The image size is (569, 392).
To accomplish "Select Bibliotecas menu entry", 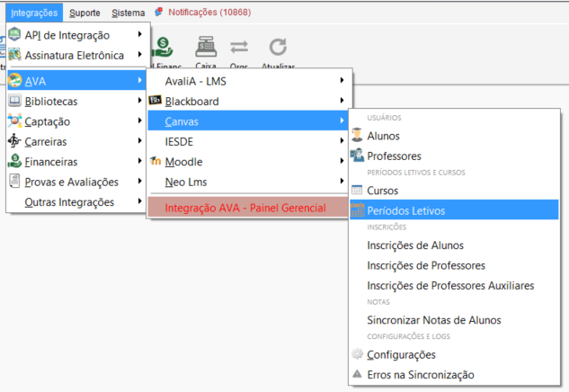I will pyautogui.click(x=76, y=102).
